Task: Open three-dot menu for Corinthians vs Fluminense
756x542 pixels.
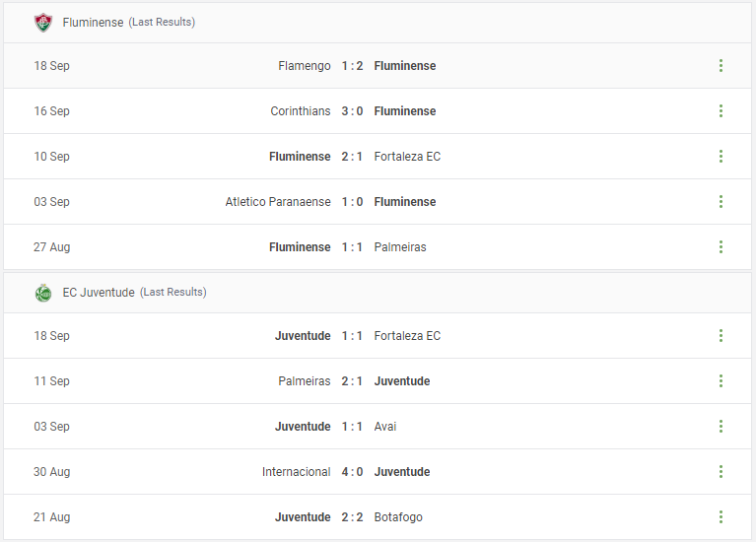Action: 721,111
